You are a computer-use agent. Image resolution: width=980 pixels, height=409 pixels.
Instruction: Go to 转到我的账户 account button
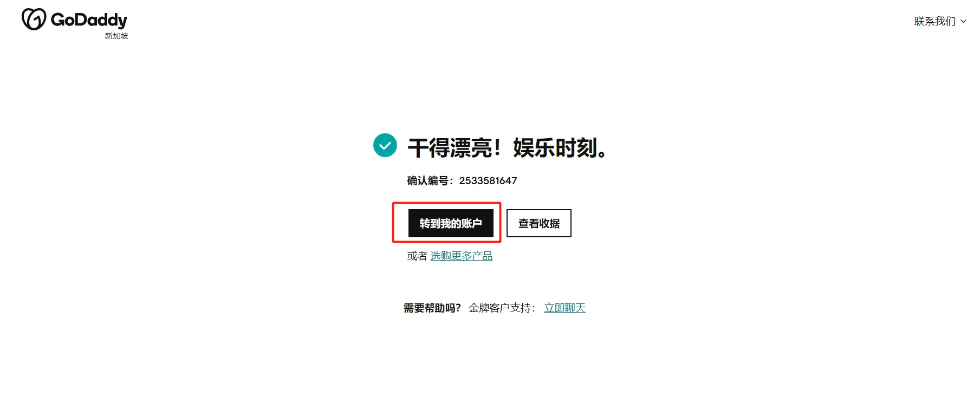451,223
